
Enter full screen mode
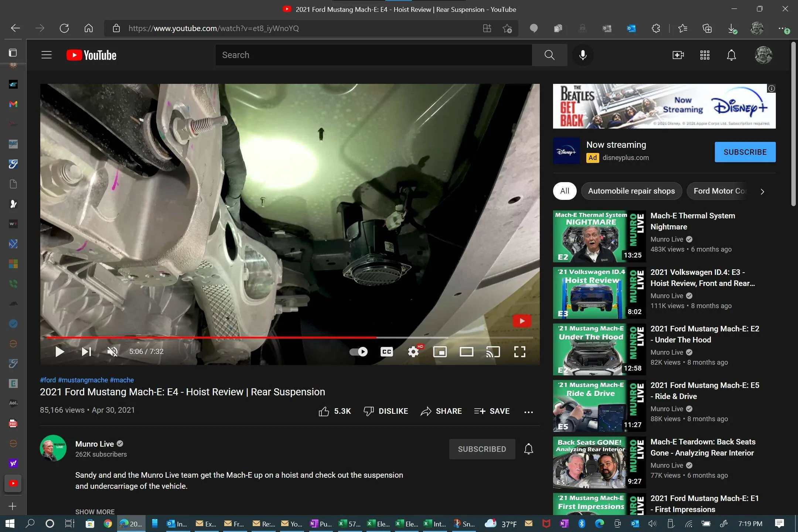tap(519, 352)
